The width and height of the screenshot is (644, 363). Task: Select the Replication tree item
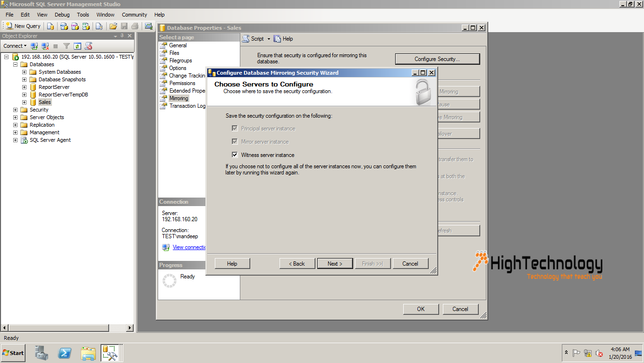[x=42, y=125]
